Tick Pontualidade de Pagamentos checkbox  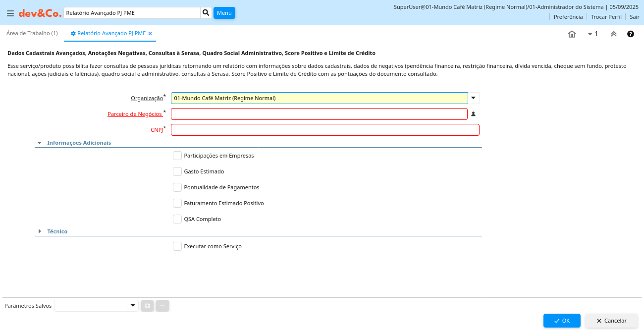pos(177,187)
